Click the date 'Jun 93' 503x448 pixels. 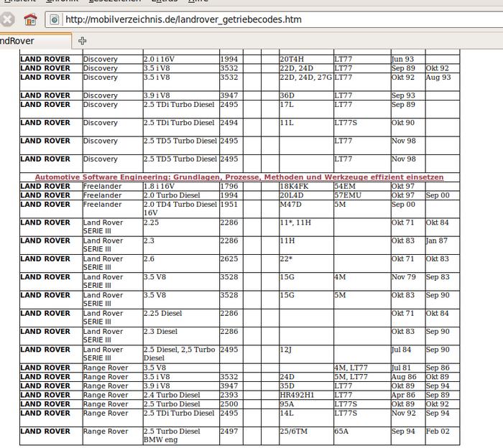coord(403,59)
